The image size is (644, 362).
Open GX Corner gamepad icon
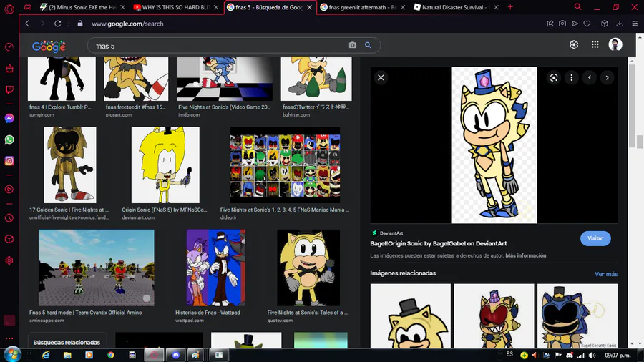27,7
